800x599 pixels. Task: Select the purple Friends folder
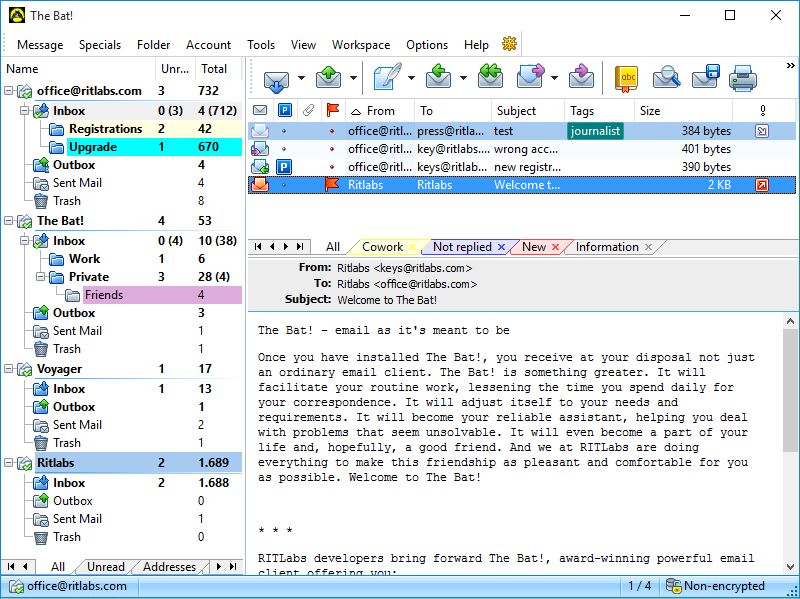click(103, 295)
